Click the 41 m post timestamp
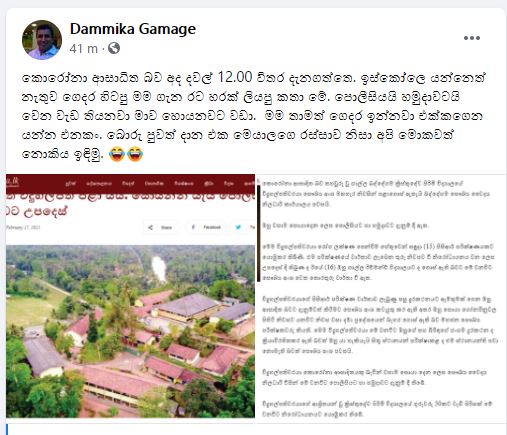The height and width of the screenshot is (435, 507). pos(84,49)
